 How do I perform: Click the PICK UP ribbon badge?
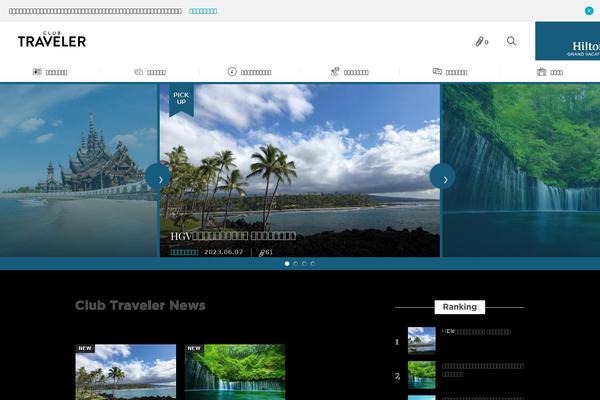click(x=181, y=100)
